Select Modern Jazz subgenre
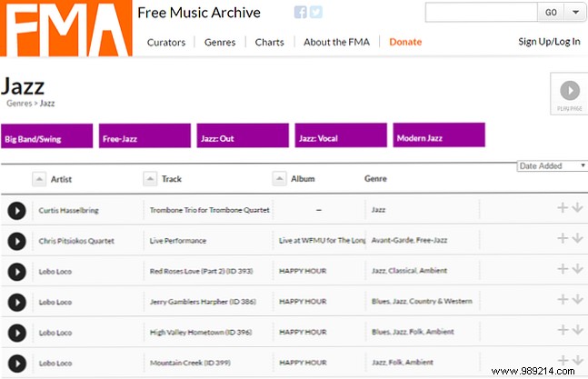The height and width of the screenshot is (379, 588). click(x=439, y=135)
